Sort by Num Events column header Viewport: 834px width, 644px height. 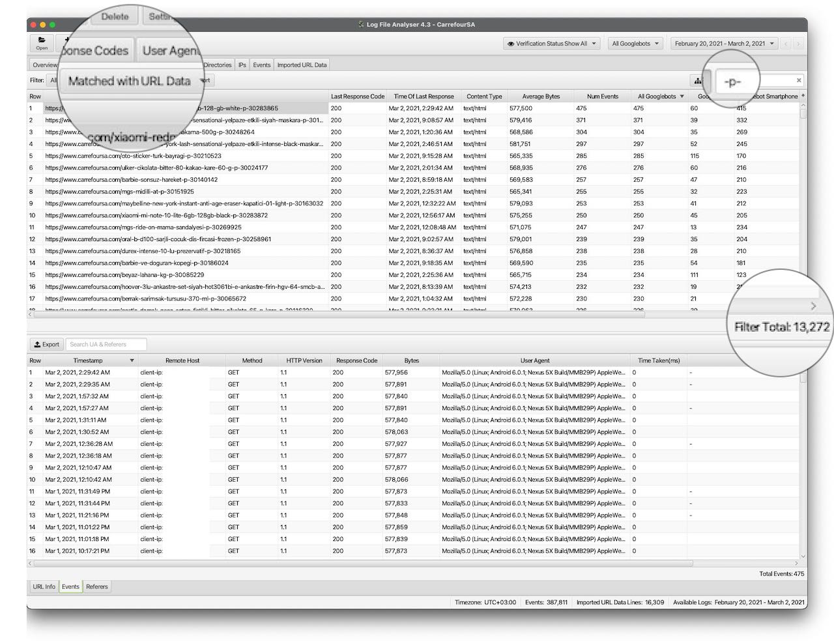coord(602,96)
